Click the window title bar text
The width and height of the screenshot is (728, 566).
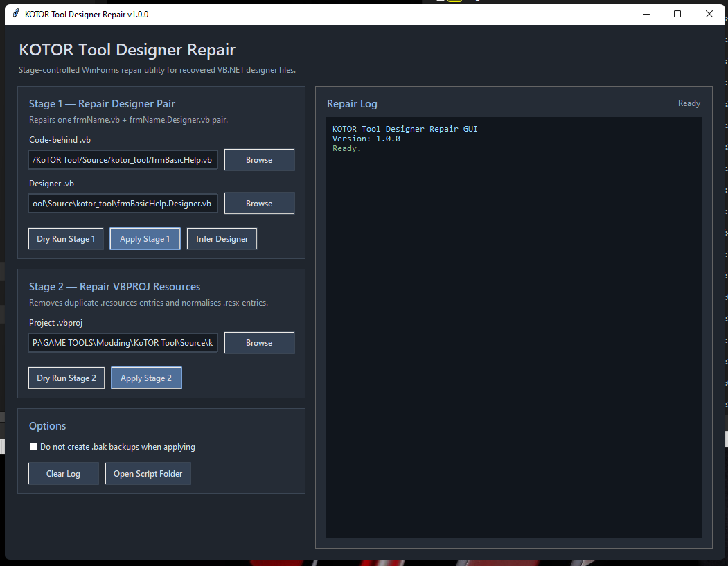(x=87, y=14)
